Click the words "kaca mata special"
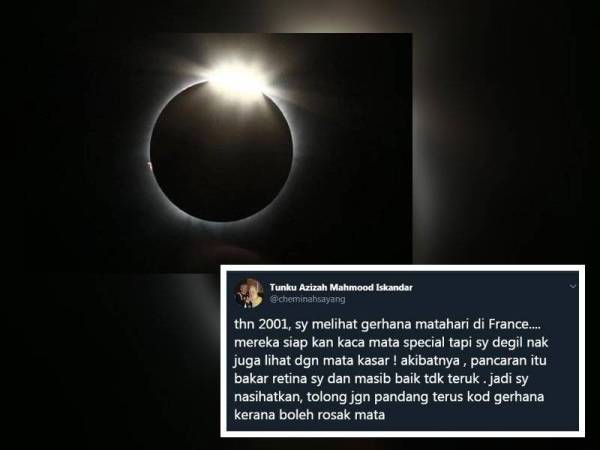The image size is (600, 450). tap(393, 342)
